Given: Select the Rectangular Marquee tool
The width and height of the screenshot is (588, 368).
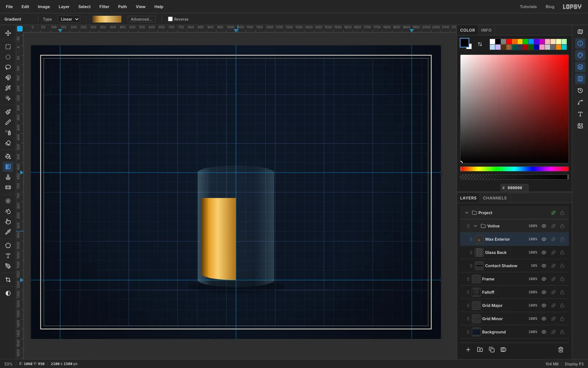Looking at the screenshot, I should (8, 47).
